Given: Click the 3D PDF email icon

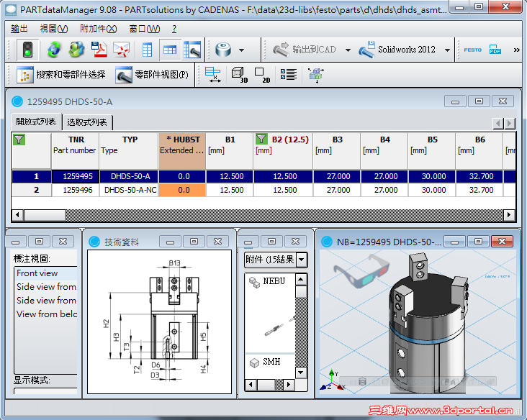Looking at the screenshot, I should point(122,50).
